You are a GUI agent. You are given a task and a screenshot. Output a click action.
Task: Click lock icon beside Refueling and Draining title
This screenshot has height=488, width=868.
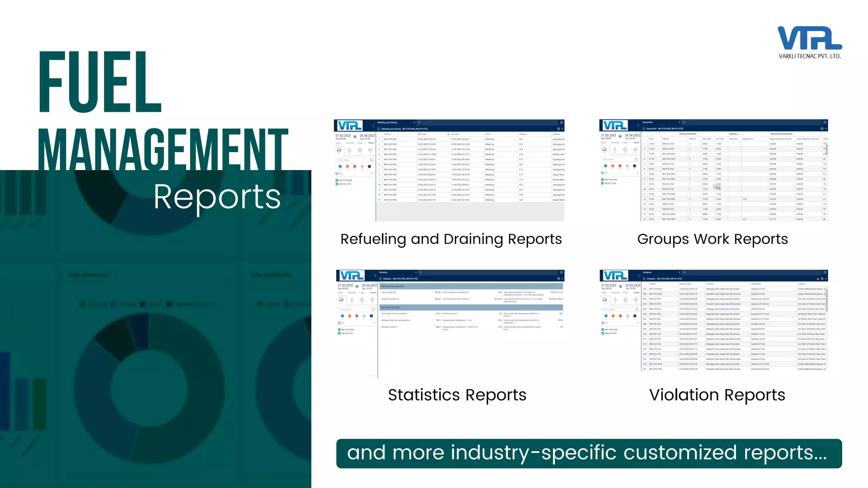coord(379,129)
